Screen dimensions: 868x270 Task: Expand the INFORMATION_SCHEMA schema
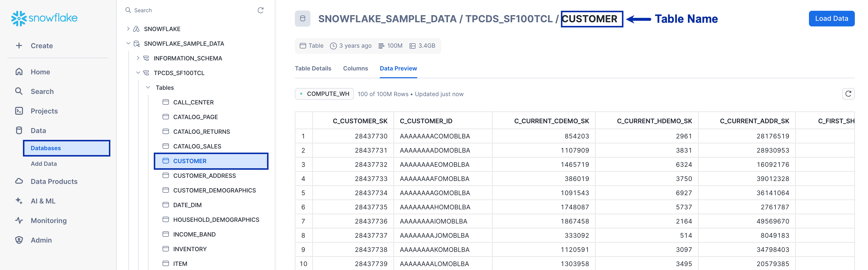click(x=138, y=58)
